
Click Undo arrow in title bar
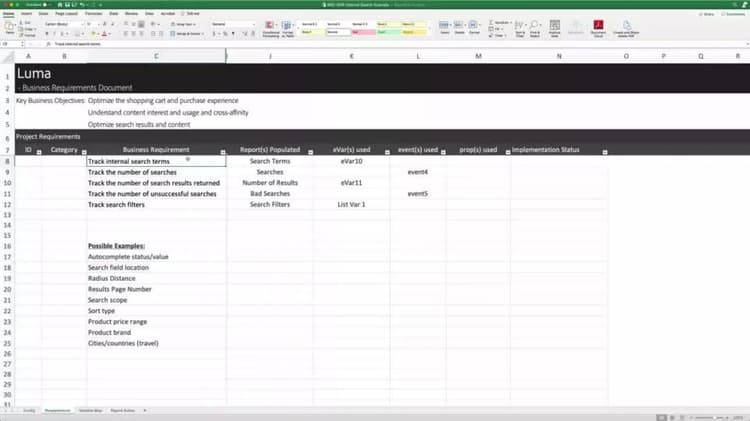[x=83, y=5]
